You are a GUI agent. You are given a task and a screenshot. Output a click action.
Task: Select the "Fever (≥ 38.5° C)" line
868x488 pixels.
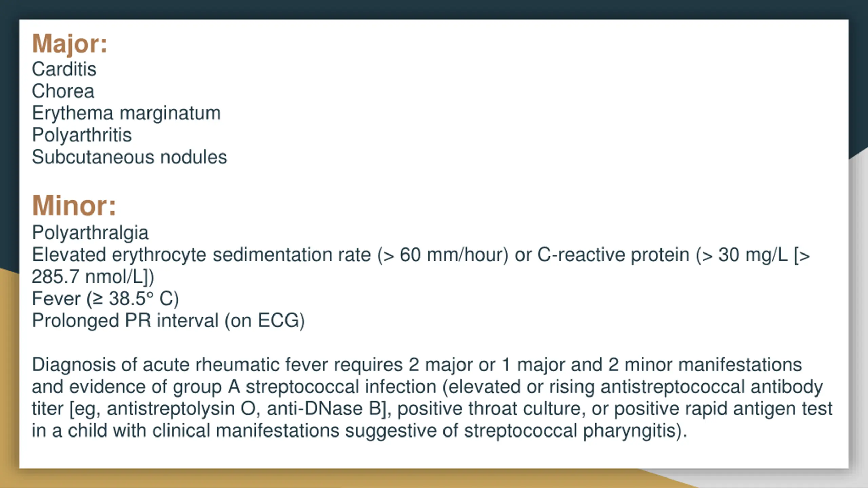[x=105, y=299]
